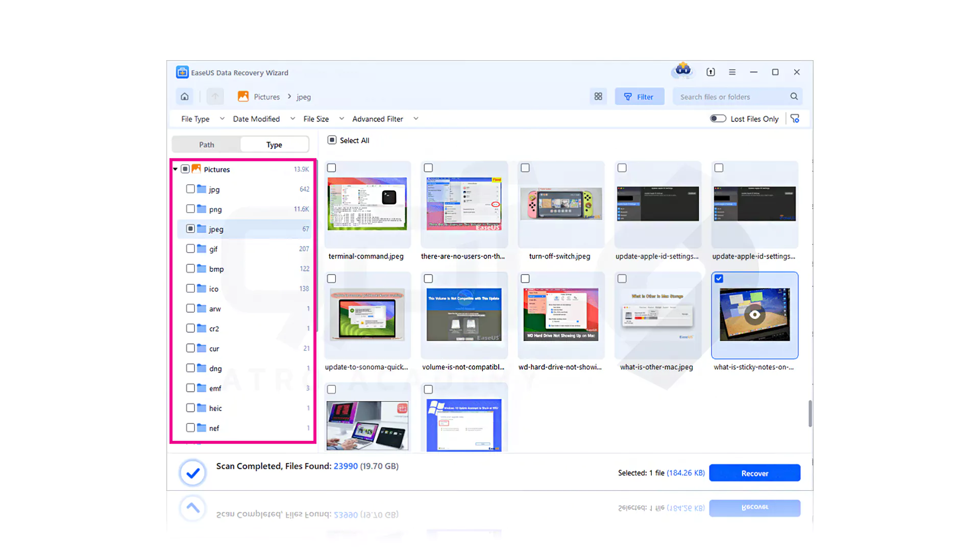Switch to grid view layout icon

598,96
